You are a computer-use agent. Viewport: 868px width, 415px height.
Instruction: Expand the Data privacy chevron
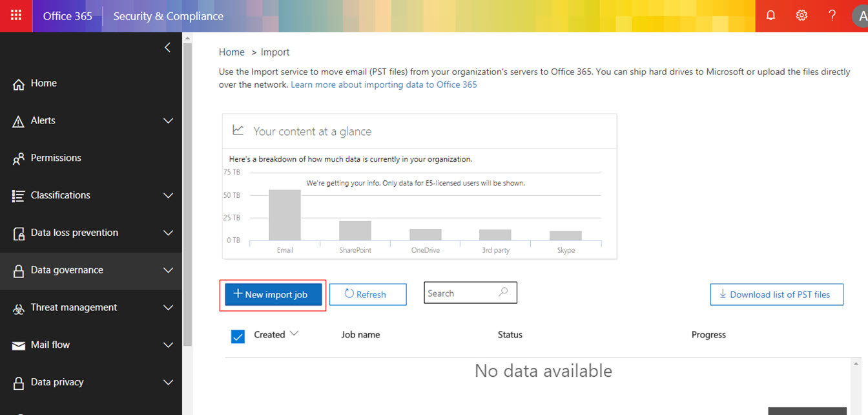(x=169, y=382)
